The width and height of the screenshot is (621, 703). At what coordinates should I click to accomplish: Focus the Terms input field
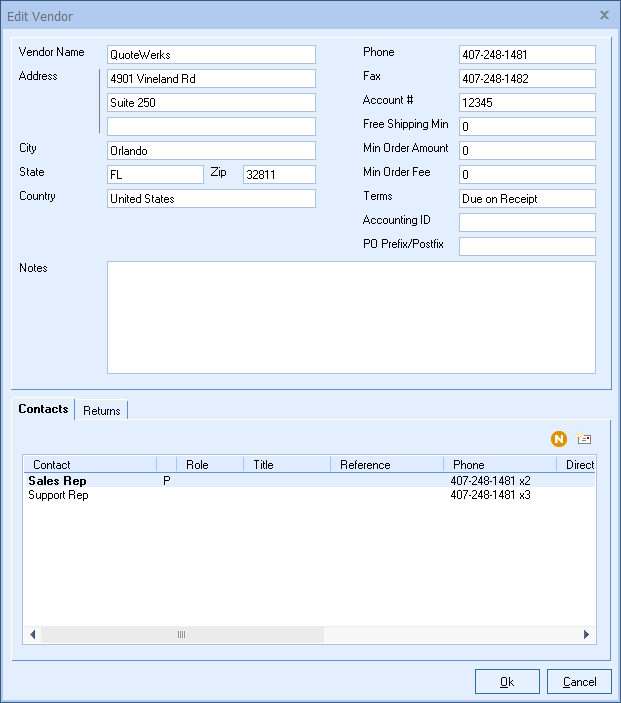pyautogui.click(x=527, y=199)
